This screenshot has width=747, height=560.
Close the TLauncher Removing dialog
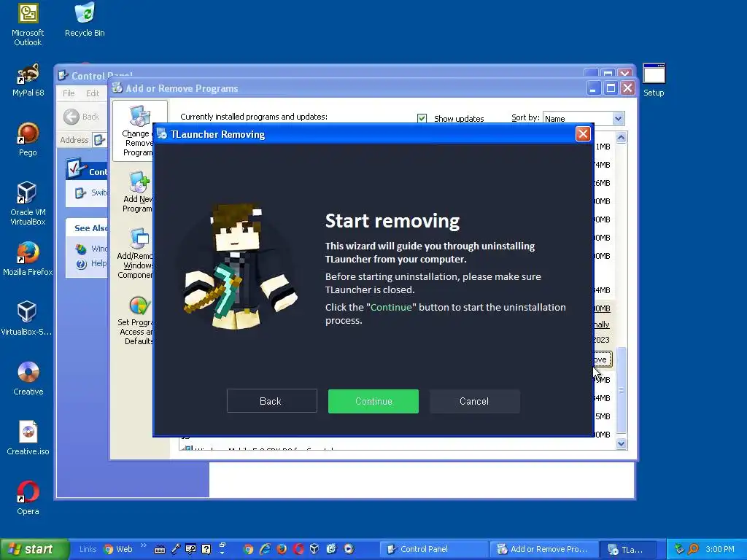[x=583, y=134]
